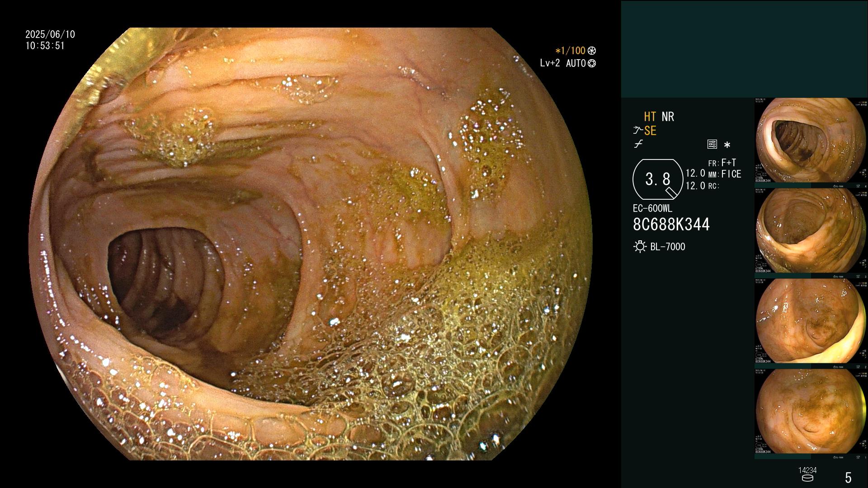Click the asterisk indicator beside sliders icon
This screenshot has width=868, height=488.
point(727,145)
